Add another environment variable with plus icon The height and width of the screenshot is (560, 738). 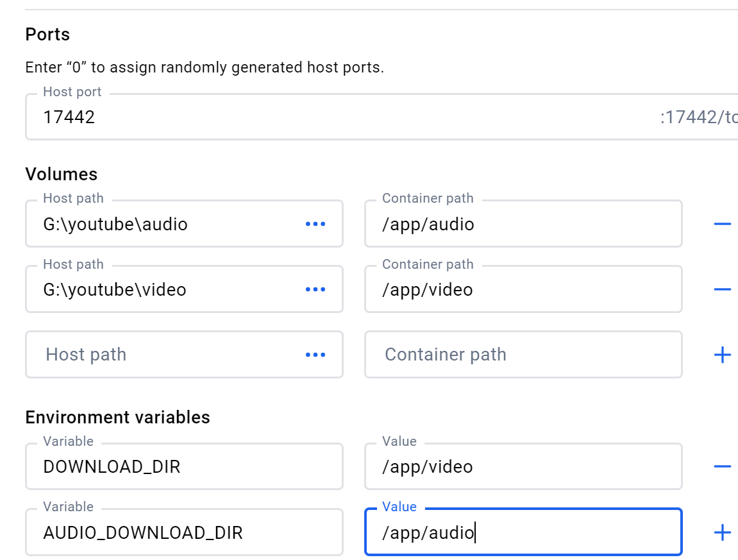(x=722, y=532)
